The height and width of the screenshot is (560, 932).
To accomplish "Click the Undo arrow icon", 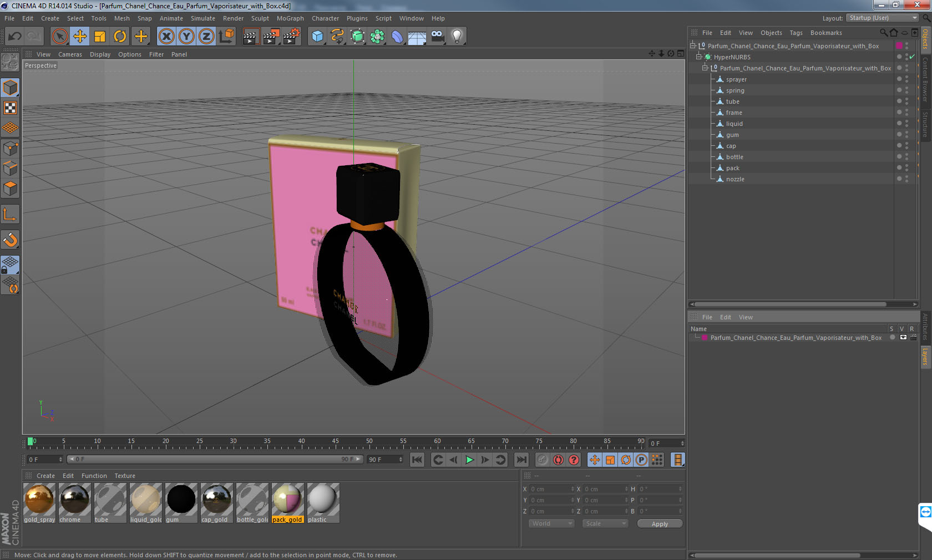I will pos(14,37).
